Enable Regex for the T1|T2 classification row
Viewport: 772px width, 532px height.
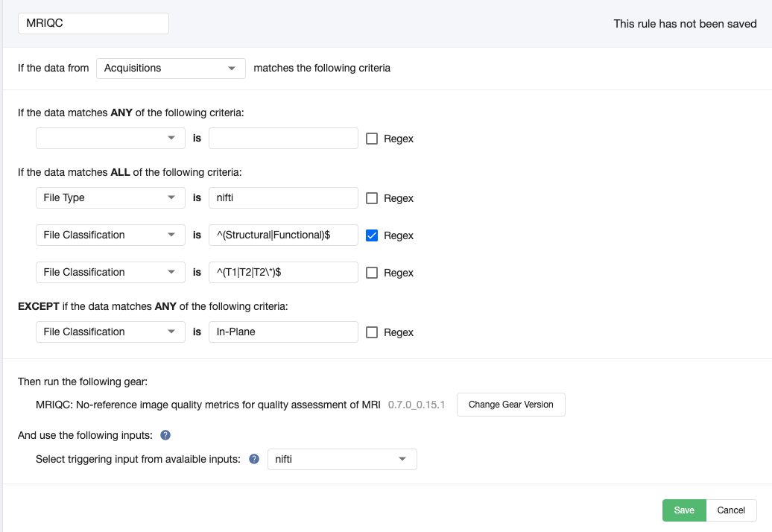(x=372, y=273)
